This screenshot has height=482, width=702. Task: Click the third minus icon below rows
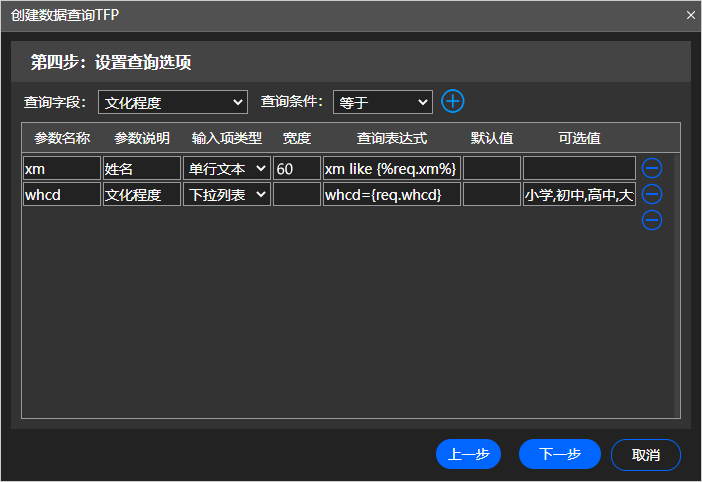point(652,220)
